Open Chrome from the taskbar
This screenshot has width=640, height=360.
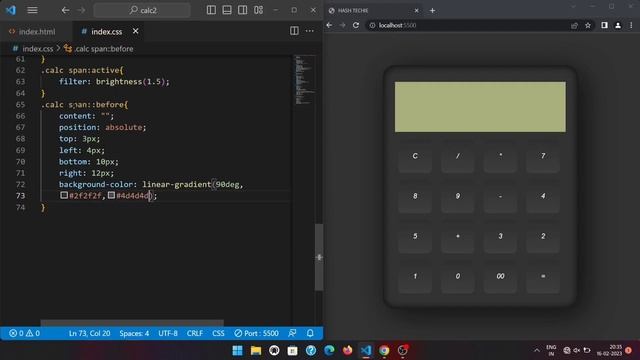[384, 350]
